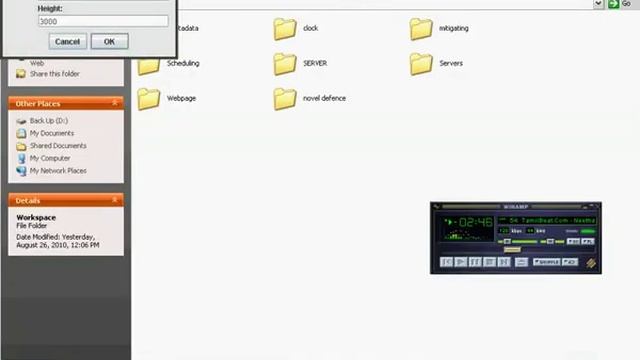640x360 pixels.
Task: Collapse the Other Places panel
Action: coord(115,103)
